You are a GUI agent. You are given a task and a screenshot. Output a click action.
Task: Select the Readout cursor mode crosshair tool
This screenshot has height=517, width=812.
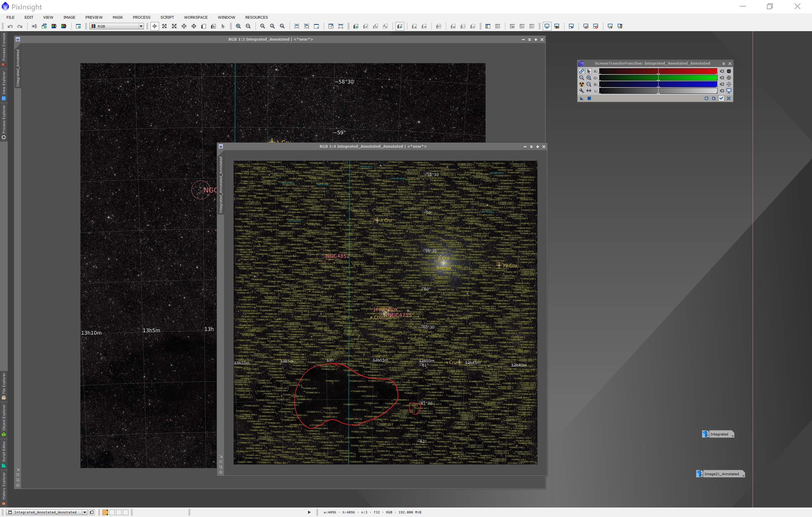(x=154, y=26)
